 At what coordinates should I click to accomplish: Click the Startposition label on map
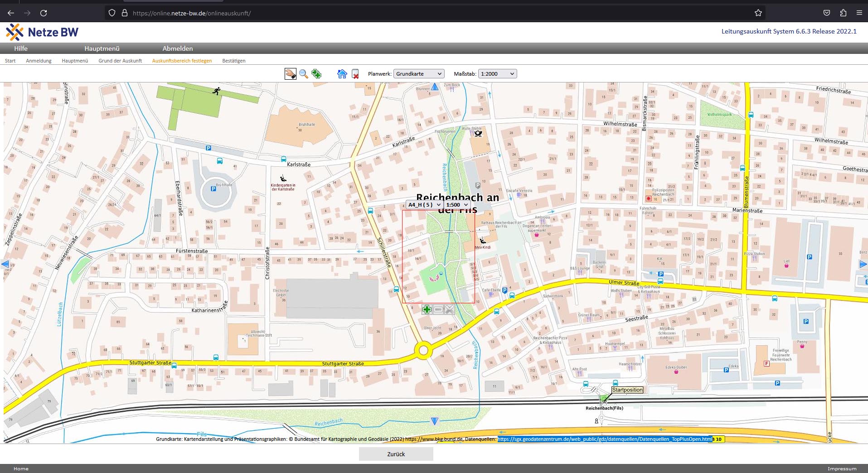pos(627,390)
